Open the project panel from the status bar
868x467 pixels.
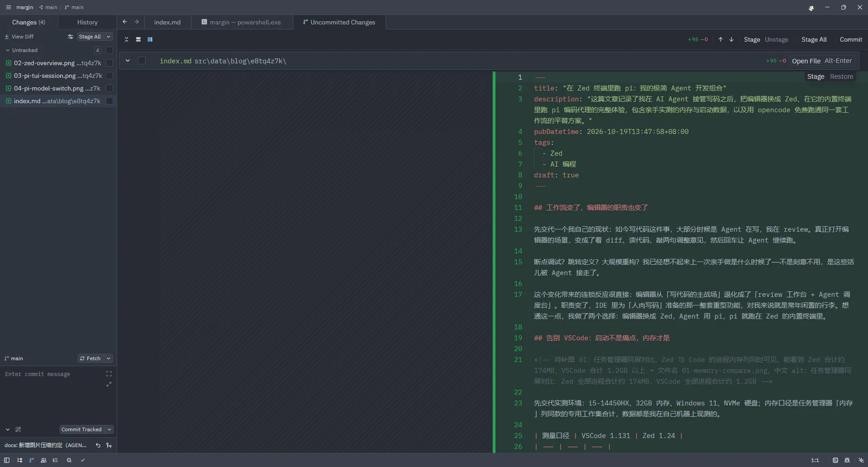(19, 460)
